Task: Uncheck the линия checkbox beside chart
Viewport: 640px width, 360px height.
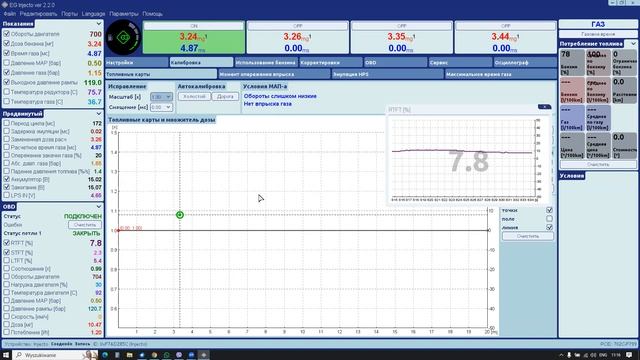Action: pyautogui.click(x=549, y=227)
